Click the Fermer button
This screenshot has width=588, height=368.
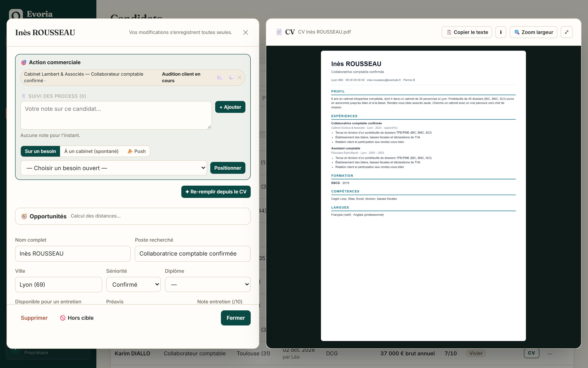(x=236, y=318)
